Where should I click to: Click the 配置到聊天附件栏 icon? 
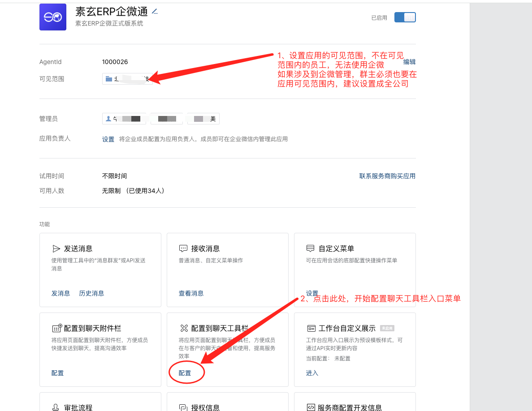[57, 328]
